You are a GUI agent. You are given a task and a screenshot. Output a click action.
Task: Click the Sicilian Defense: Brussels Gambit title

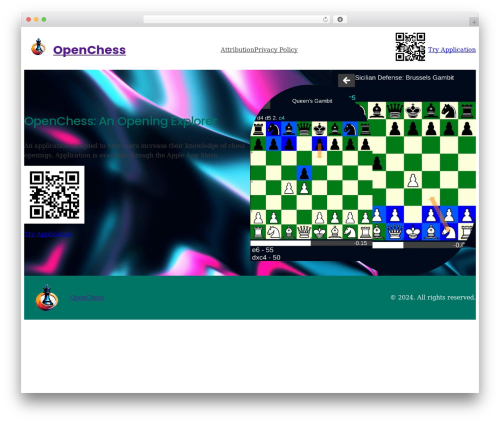(x=404, y=78)
